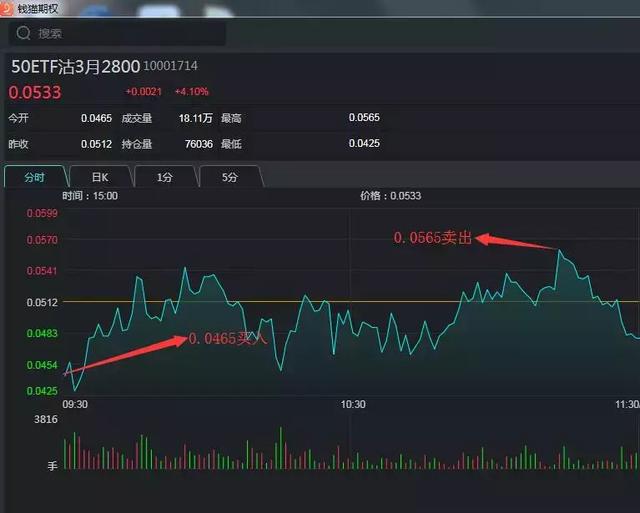
Task: Click the 昨收 value 0.0512
Action: click(96, 144)
